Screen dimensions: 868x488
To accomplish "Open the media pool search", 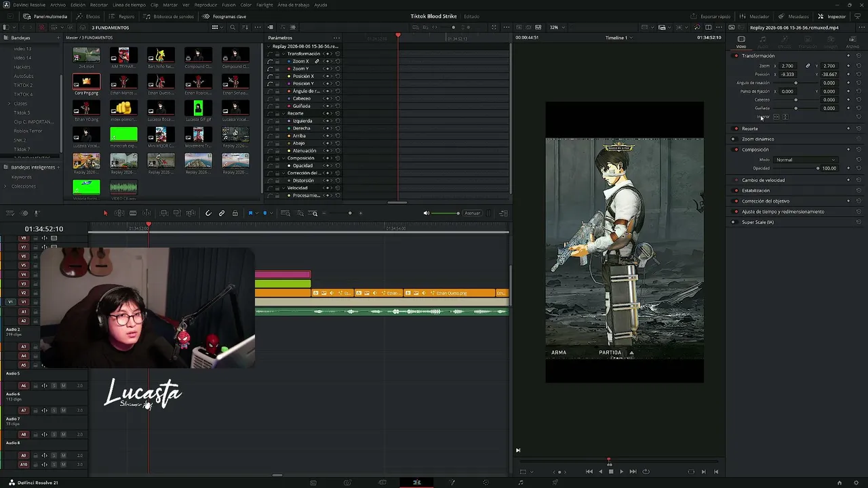I will (x=233, y=28).
